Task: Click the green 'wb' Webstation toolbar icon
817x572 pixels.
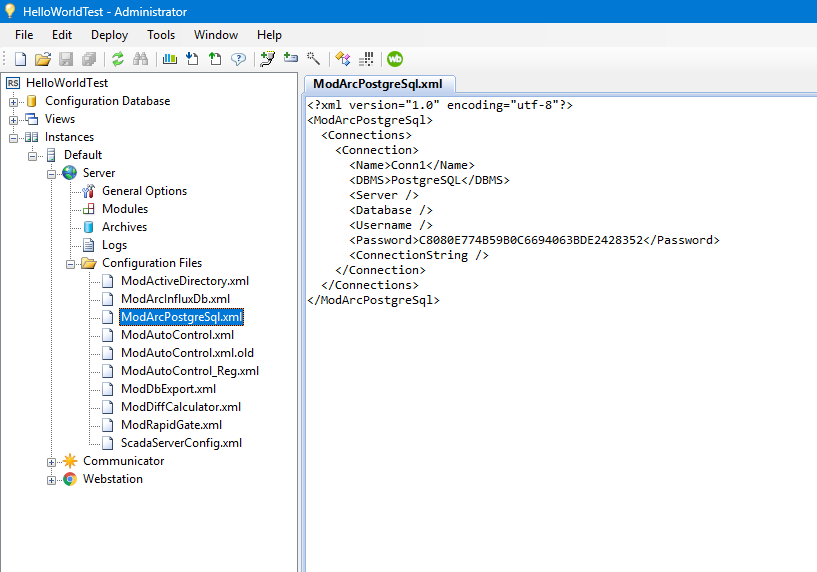Action: pyautogui.click(x=395, y=59)
